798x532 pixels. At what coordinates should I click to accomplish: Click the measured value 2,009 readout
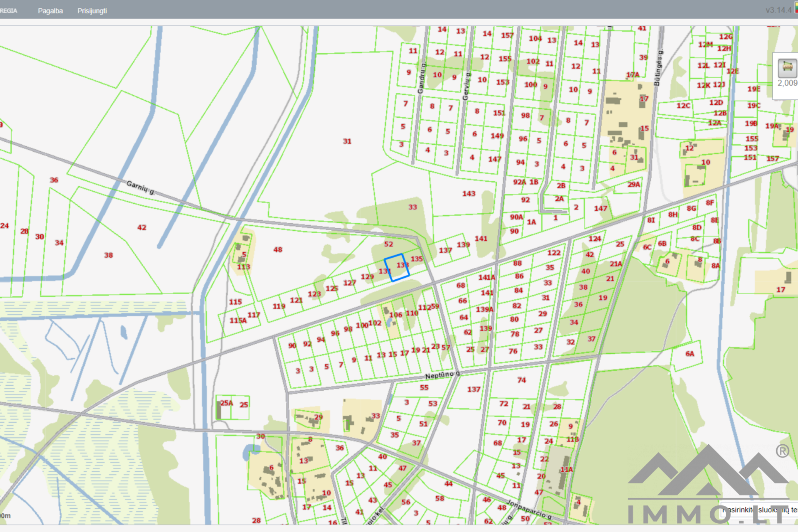pos(787,83)
